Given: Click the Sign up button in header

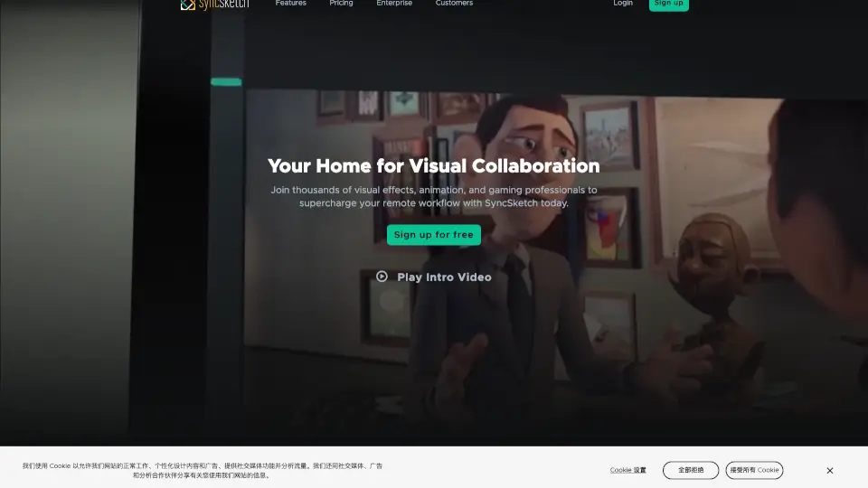Looking at the screenshot, I should [x=669, y=5].
